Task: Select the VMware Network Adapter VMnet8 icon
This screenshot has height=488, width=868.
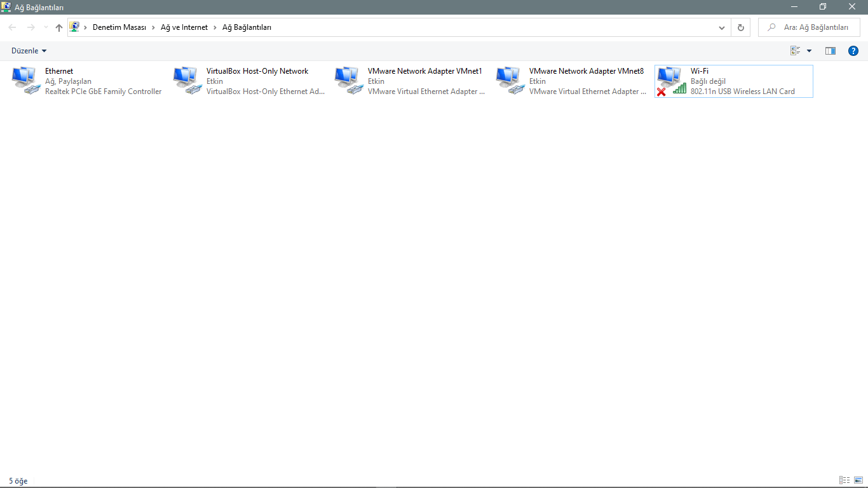Action: click(511, 81)
